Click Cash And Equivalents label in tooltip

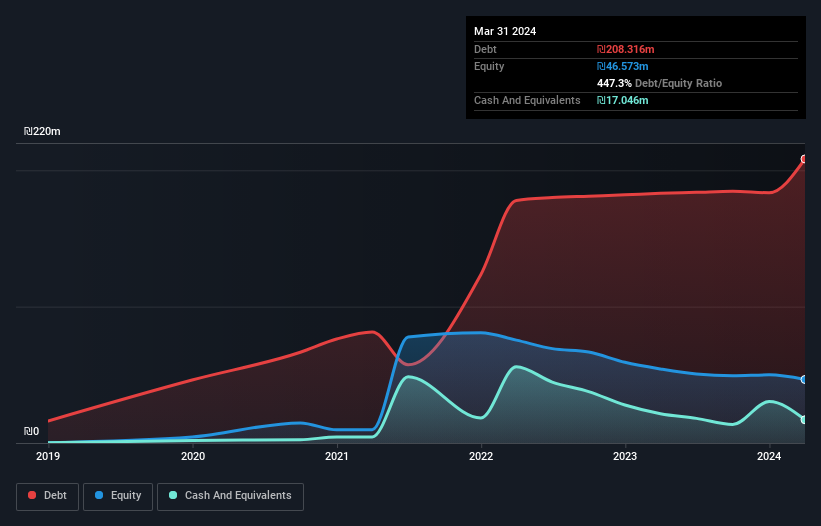pos(527,100)
